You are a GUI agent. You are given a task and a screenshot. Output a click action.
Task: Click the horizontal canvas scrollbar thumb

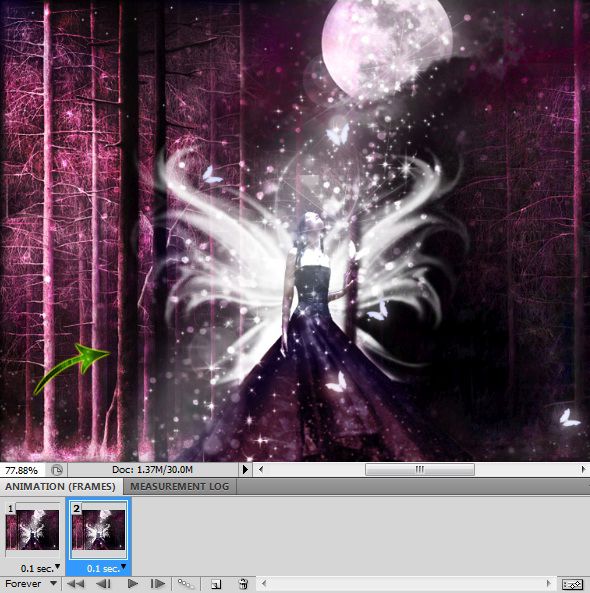coord(420,470)
